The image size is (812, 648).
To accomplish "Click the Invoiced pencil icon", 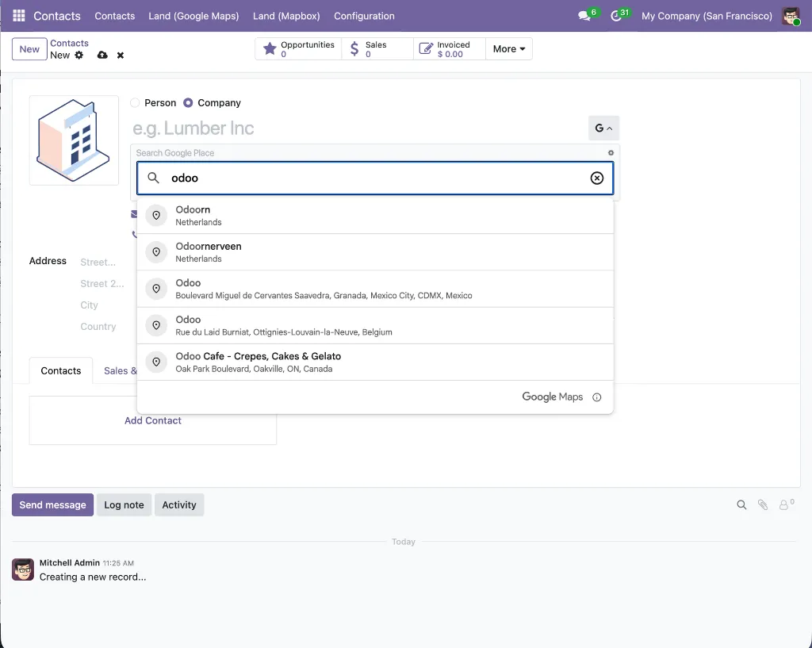I will (425, 48).
